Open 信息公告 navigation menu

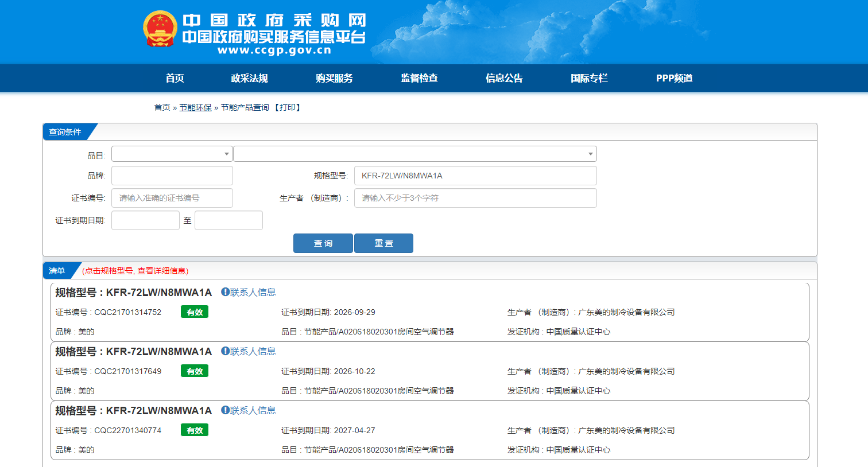(x=504, y=78)
